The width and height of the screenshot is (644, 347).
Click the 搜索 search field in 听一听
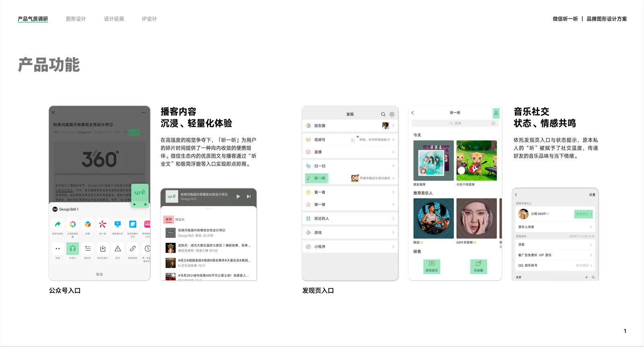455,123
